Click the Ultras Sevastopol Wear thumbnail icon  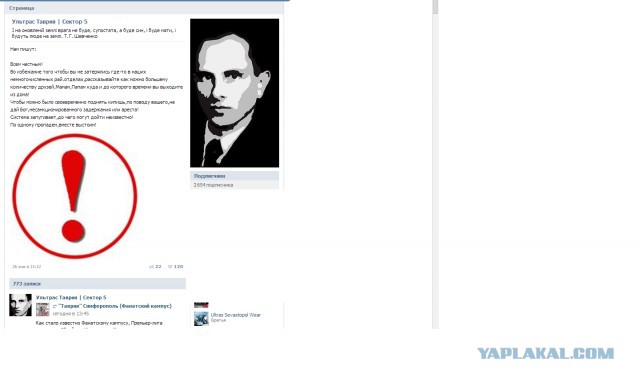coord(201,318)
